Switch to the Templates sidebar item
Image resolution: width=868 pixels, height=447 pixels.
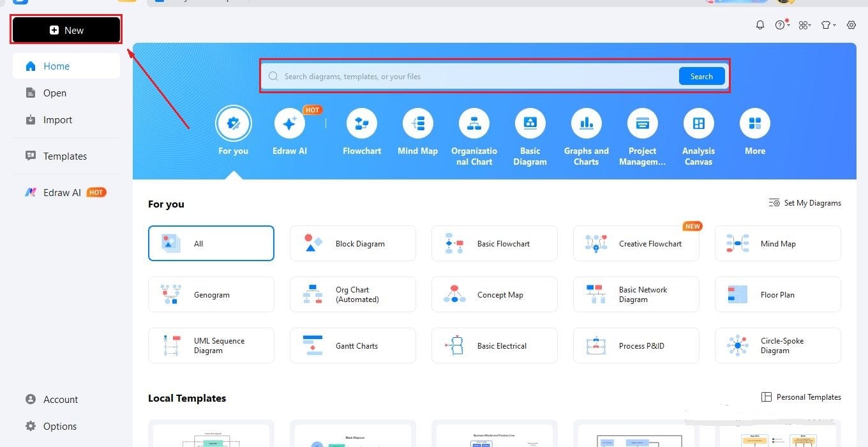point(66,156)
